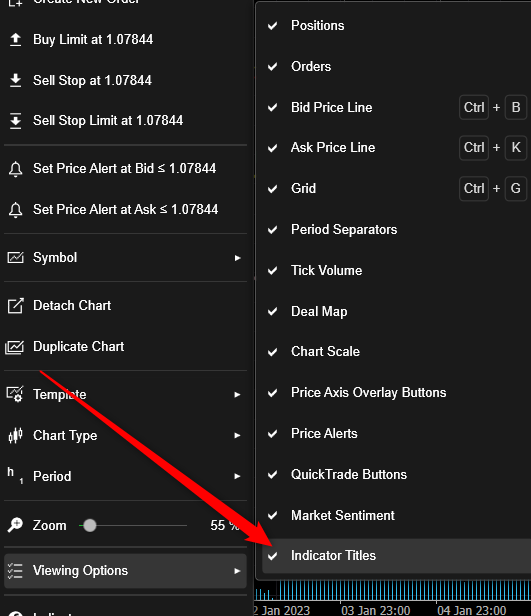Click the Detach Chart icon

15,306
